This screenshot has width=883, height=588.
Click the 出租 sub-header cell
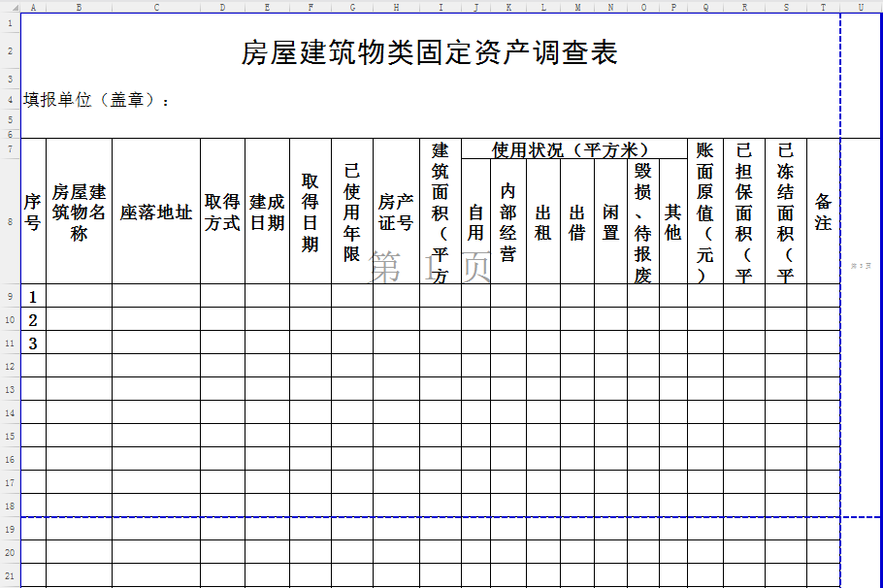click(x=542, y=222)
